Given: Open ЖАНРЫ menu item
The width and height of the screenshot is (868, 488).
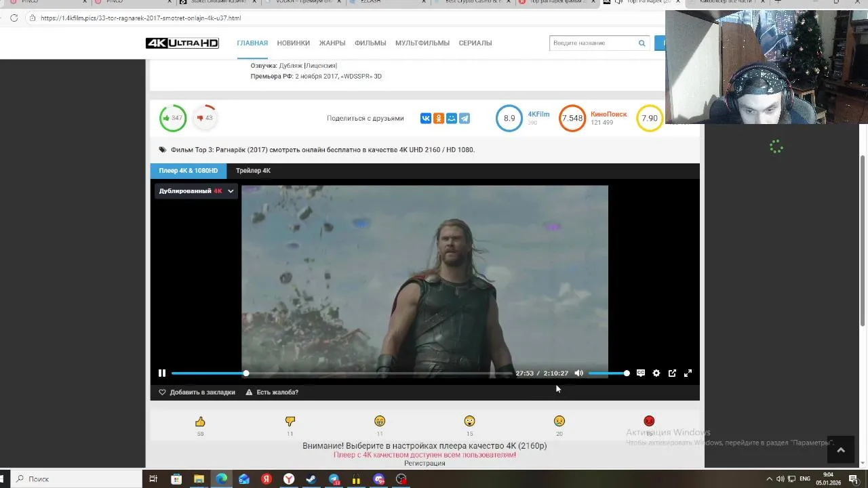Looking at the screenshot, I should [332, 43].
